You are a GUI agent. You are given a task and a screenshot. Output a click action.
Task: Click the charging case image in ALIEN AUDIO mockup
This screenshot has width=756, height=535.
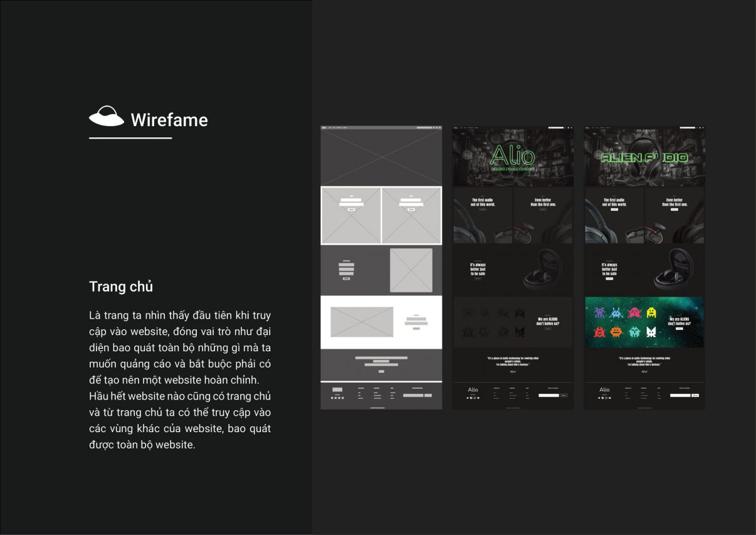(x=675, y=269)
